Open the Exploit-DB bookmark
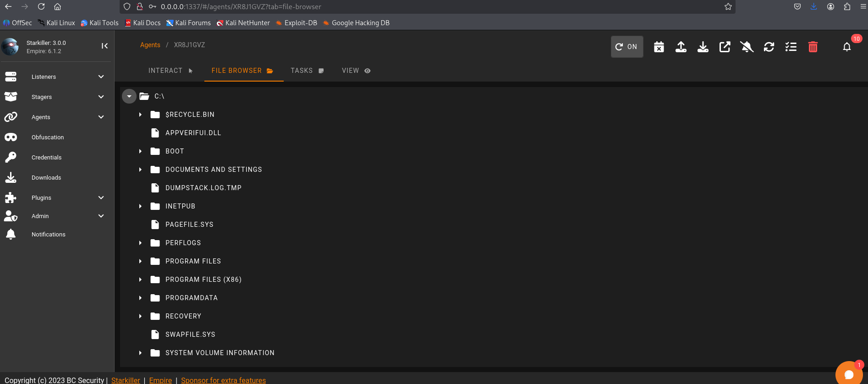 (296, 23)
